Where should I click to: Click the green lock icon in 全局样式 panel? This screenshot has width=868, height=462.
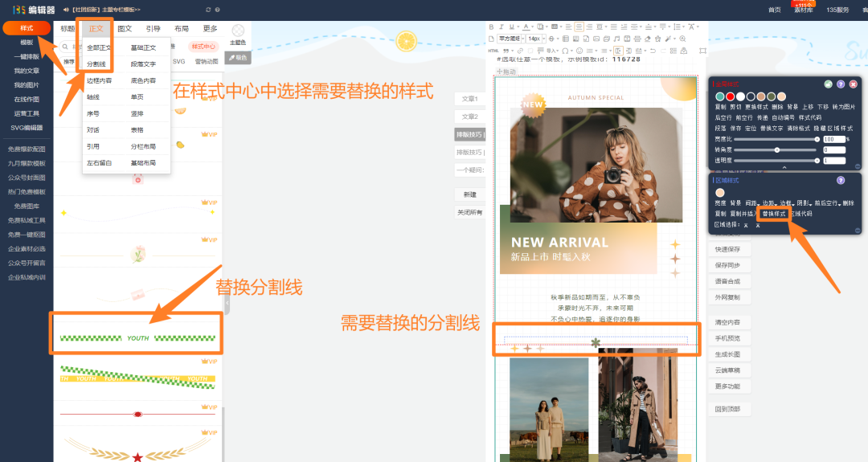tap(829, 84)
